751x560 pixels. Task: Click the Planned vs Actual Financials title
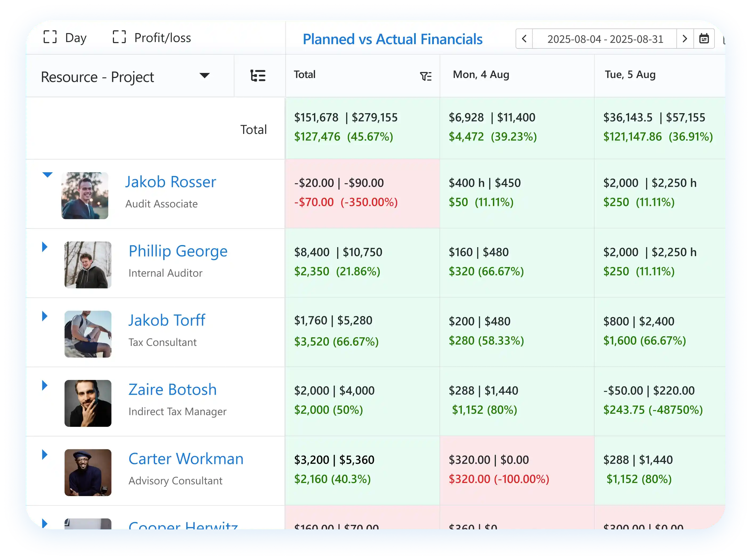pyautogui.click(x=392, y=39)
